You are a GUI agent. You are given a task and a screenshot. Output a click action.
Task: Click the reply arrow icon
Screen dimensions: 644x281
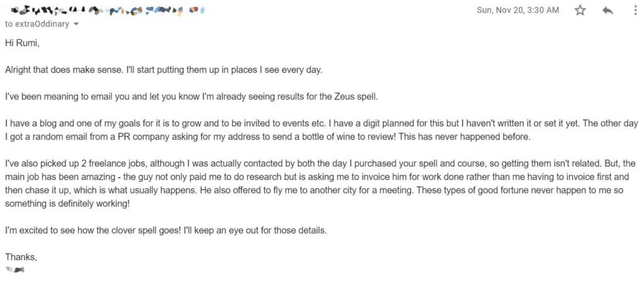point(608,11)
